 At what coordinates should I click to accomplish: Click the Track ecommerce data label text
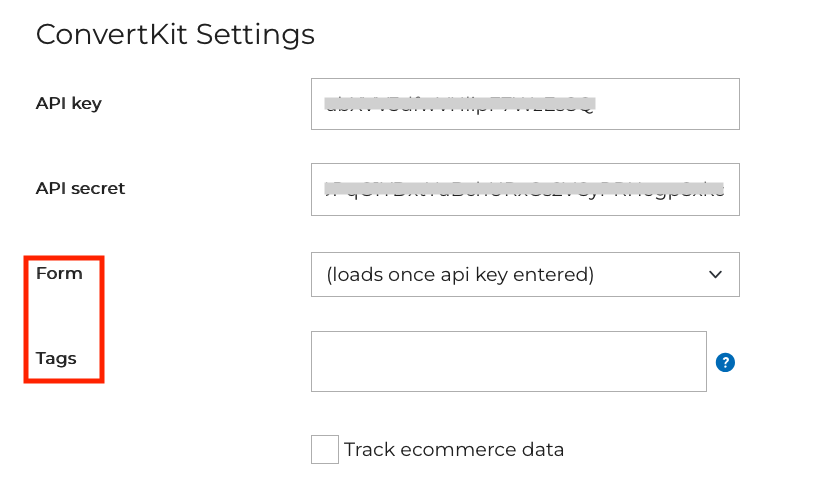tap(454, 450)
